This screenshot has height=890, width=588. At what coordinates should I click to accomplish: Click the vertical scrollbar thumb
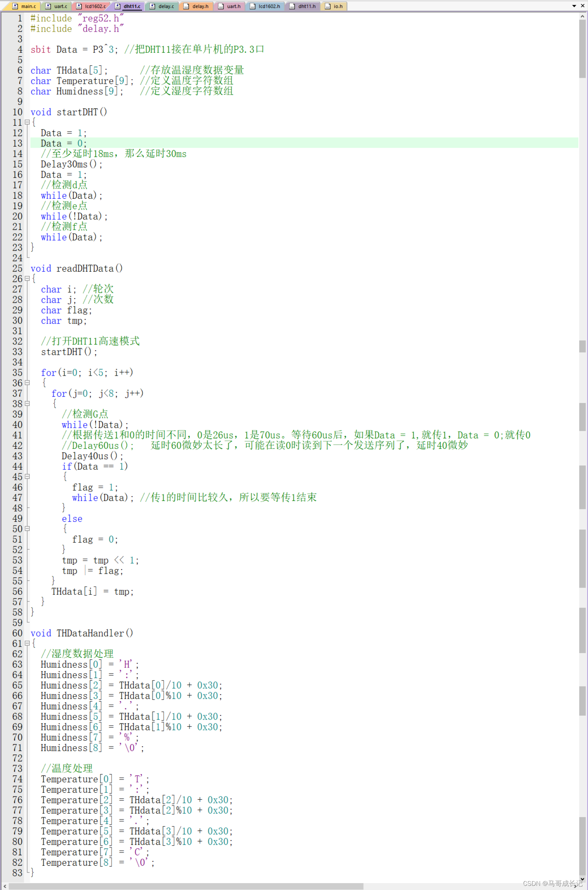pos(582,49)
